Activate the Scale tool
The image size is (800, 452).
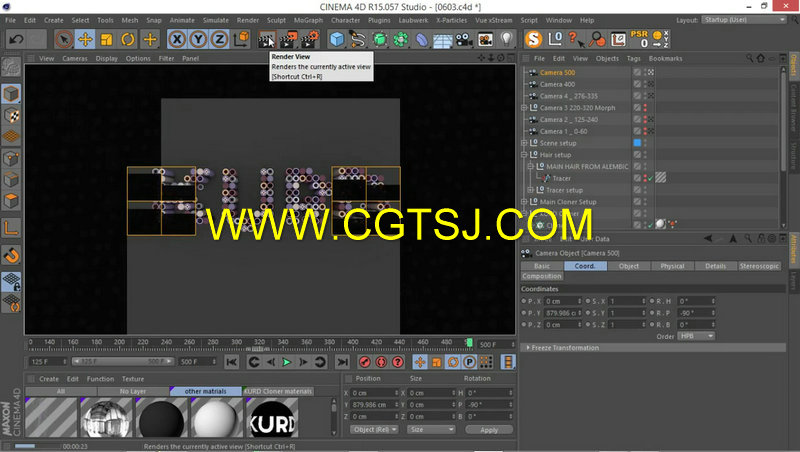[107, 39]
